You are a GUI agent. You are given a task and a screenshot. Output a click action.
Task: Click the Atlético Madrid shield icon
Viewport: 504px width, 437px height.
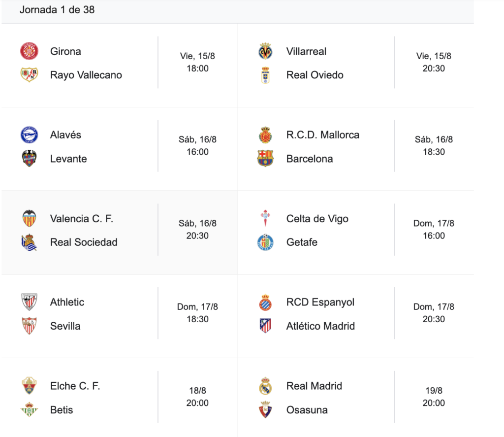265,326
